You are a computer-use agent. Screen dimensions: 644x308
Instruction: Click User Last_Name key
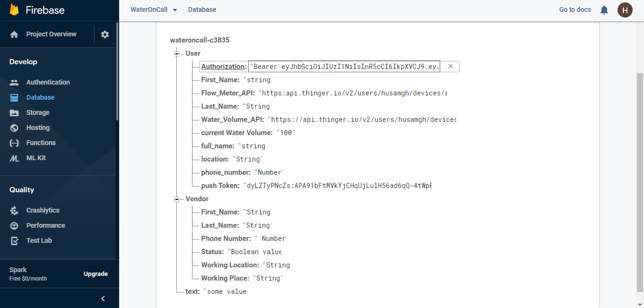pos(220,106)
